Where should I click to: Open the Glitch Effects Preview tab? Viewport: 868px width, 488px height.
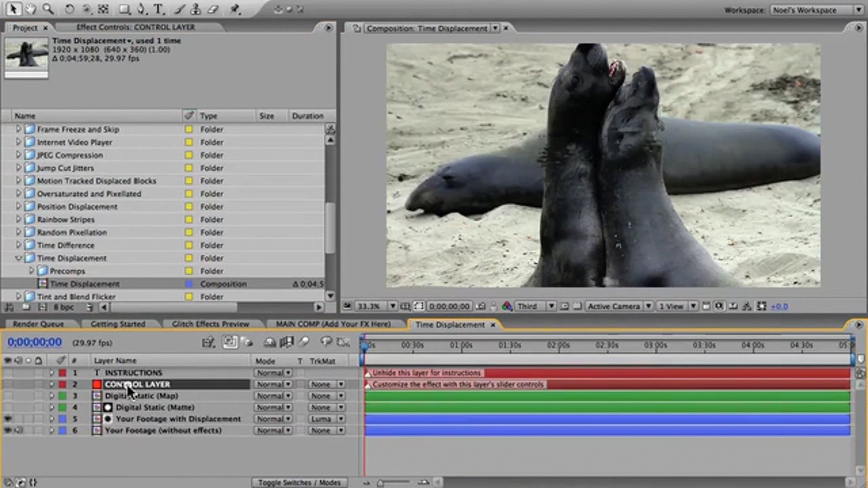(x=210, y=324)
